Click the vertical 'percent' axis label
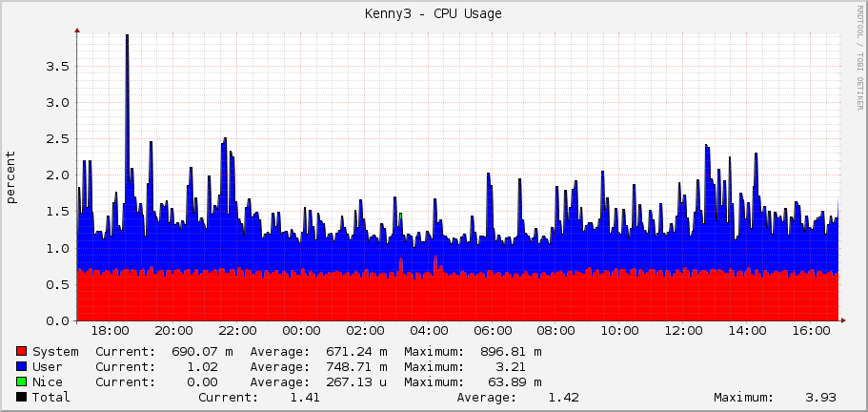Viewport: 868px width, 412px height. (x=11, y=177)
